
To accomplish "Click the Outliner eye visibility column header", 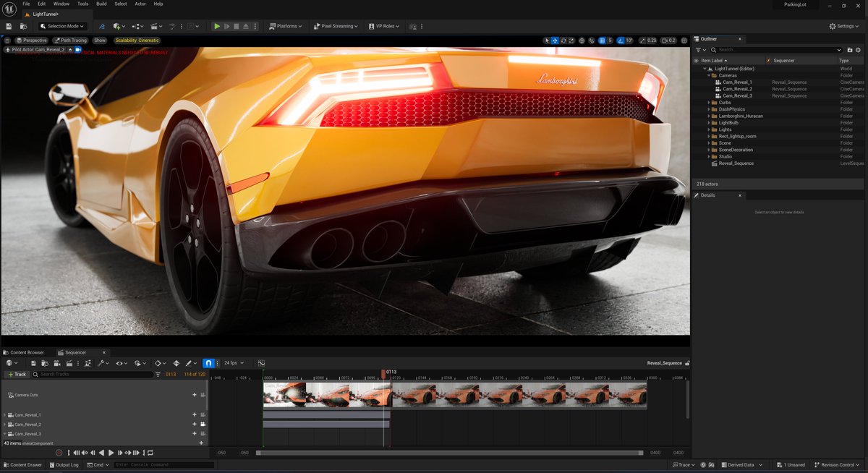I will click(x=697, y=61).
